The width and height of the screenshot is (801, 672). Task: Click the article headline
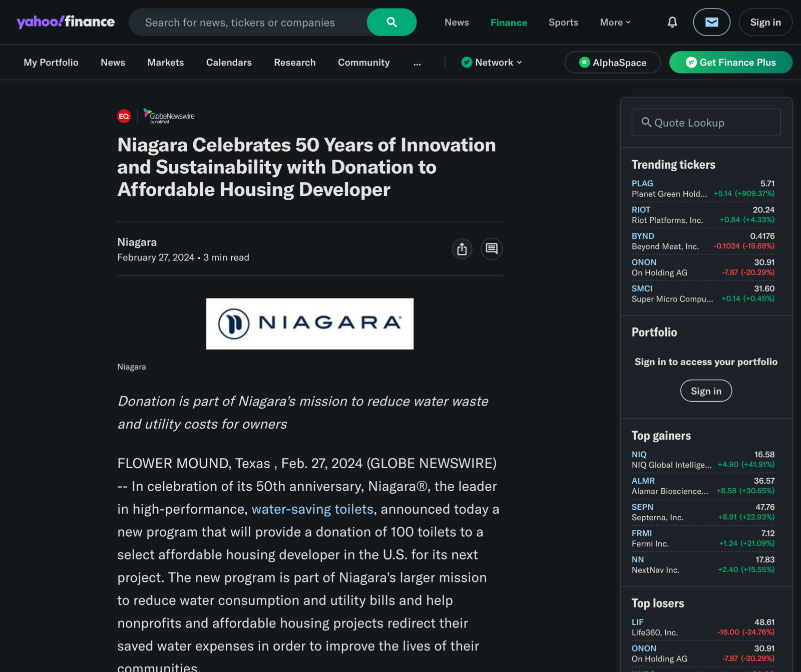click(306, 167)
